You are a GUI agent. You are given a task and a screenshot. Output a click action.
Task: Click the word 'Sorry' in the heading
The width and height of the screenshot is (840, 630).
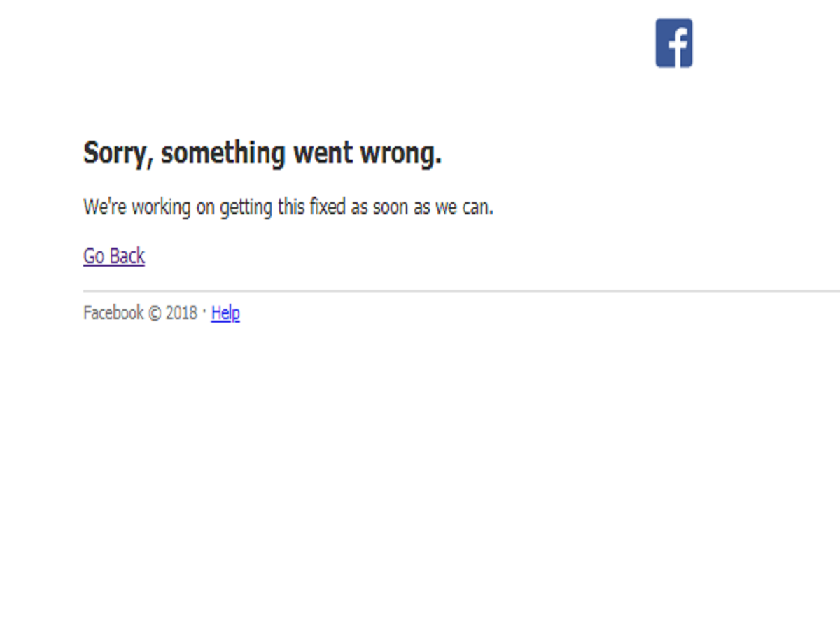115,153
